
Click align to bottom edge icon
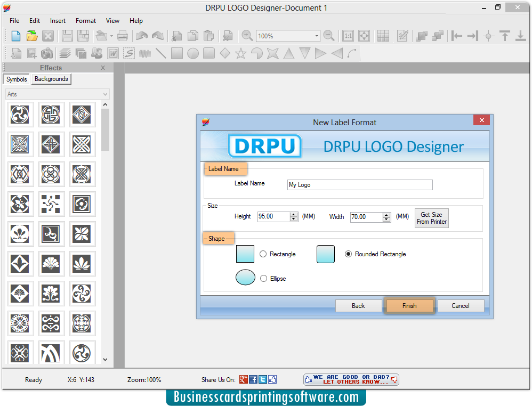(x=520, y=36)
